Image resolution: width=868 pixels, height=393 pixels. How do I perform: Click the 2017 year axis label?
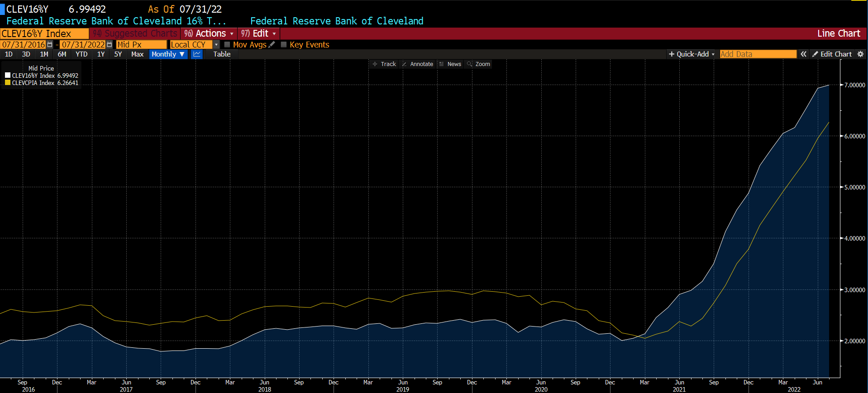pyautogui.click(x=126, y=389)
